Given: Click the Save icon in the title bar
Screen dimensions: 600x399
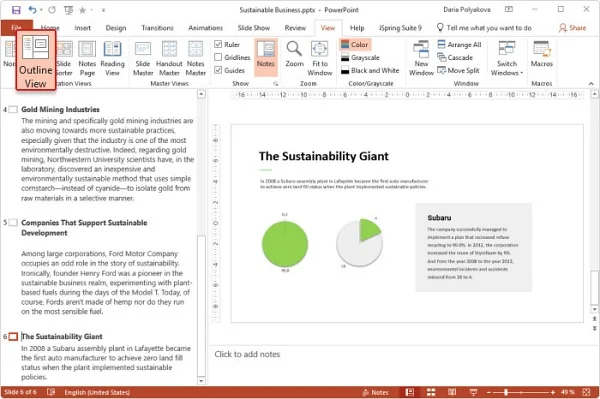Looking at the screenshot, I should (x=16, y=10).
